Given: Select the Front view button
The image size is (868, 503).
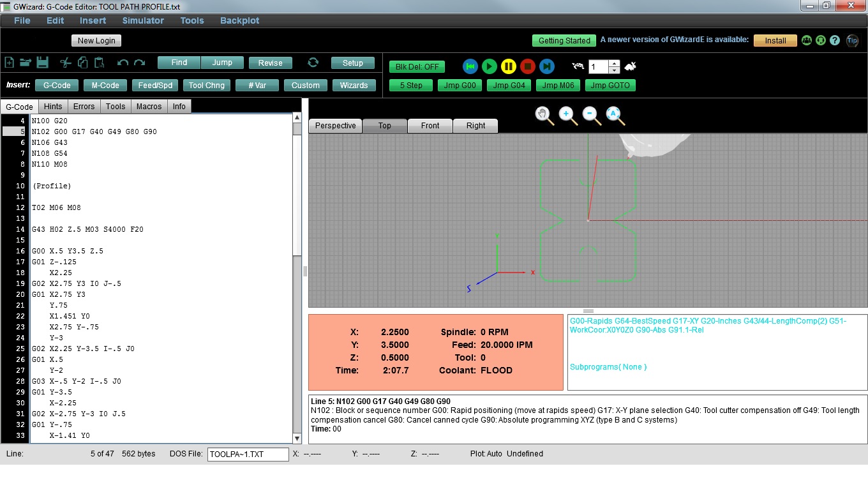Looking at the screenshot, I should point(430,126).
